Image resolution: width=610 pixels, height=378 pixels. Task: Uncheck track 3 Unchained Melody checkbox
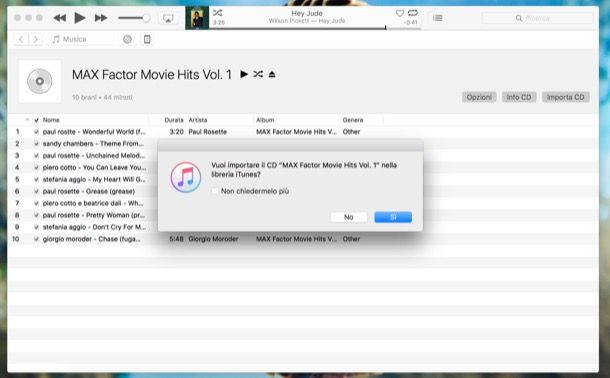(x=36, y=156)
